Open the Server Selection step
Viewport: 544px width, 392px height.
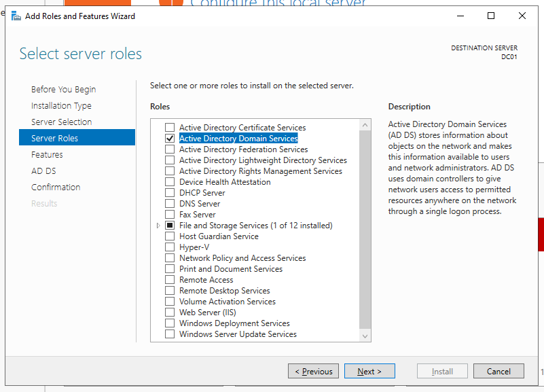(x=61, y=122)
